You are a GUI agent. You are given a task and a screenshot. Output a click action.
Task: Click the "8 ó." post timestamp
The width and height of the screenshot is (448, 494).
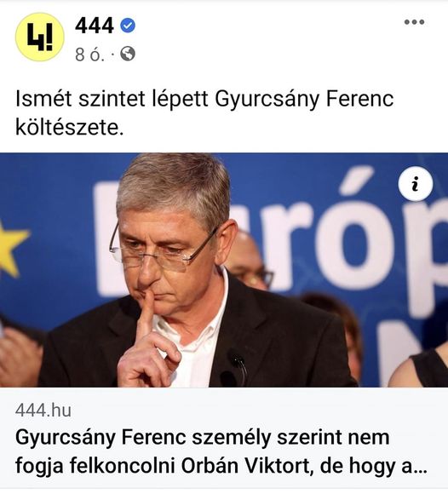point(89,55)
